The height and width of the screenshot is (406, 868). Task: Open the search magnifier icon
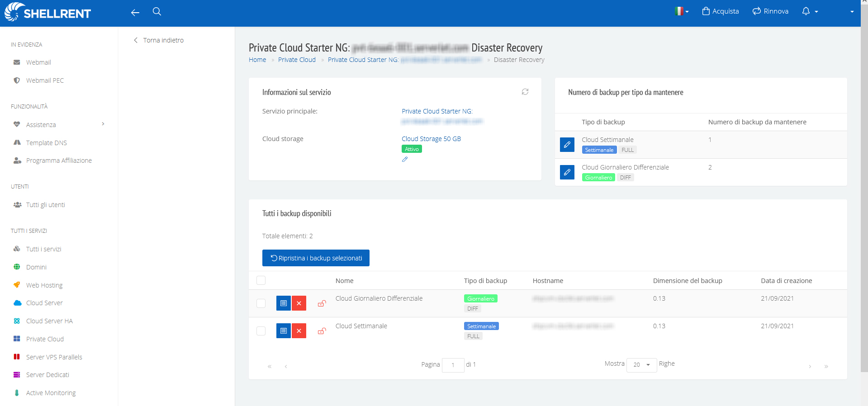(x=157, y=12)
